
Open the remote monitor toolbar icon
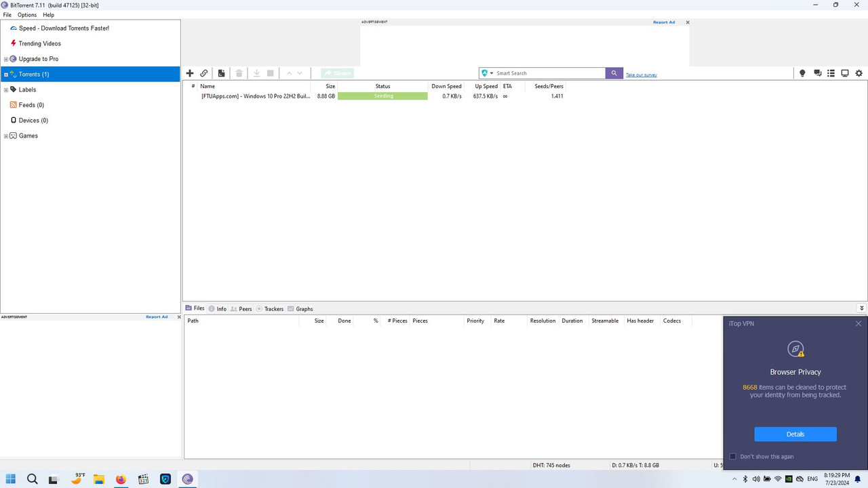pyautogui.click(x=845, y=73)
